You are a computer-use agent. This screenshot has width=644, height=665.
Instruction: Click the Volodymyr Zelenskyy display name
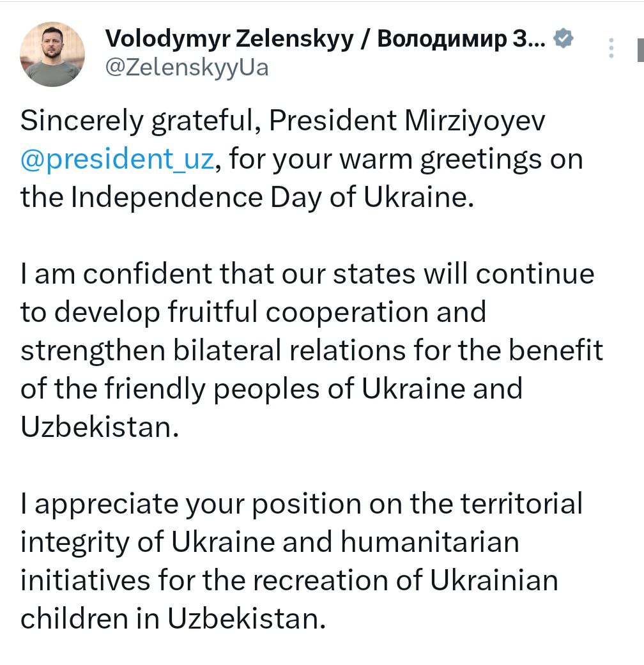pyautogui.click(x=229, y=38)
